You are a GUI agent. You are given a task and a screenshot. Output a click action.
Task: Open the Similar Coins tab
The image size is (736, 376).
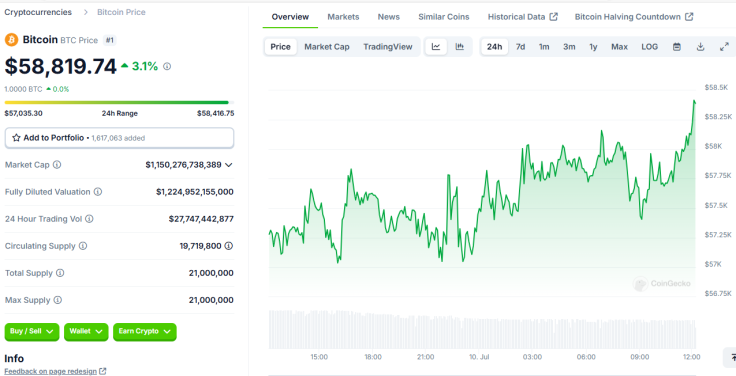(444, 17)
